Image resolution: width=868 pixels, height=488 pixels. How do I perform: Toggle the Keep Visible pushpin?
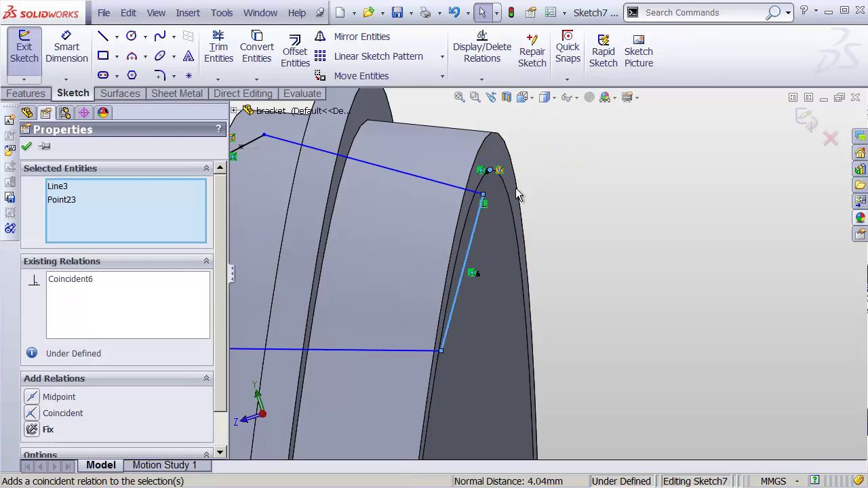click(45, 146)
